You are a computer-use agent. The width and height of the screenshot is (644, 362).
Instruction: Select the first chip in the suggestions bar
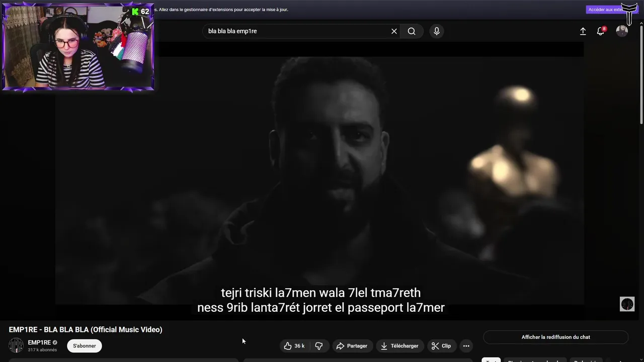[x=491, y=360]
